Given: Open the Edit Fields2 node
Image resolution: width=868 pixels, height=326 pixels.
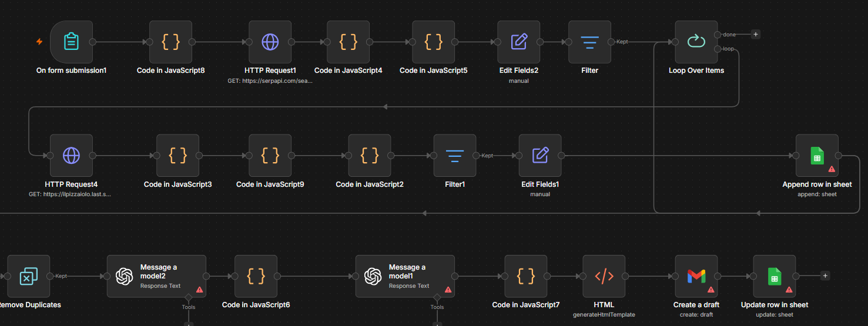Looking at the screenshot, I should (x=519, y=42).
